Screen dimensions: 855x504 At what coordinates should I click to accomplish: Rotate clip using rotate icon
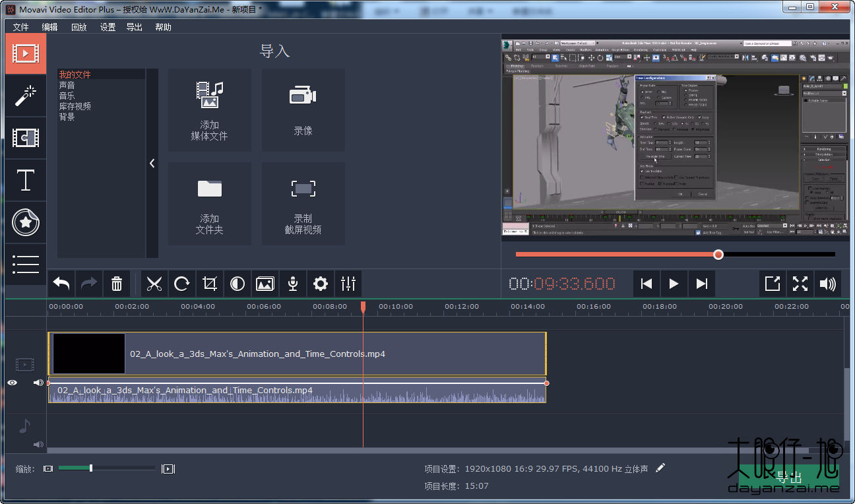pyautogui.click(x=182, y=284)
